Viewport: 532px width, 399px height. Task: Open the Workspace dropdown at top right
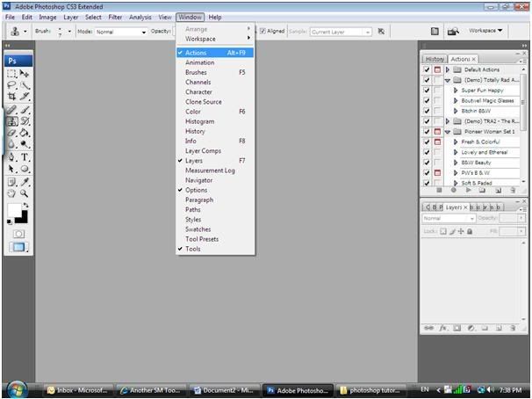click(487, 31)
